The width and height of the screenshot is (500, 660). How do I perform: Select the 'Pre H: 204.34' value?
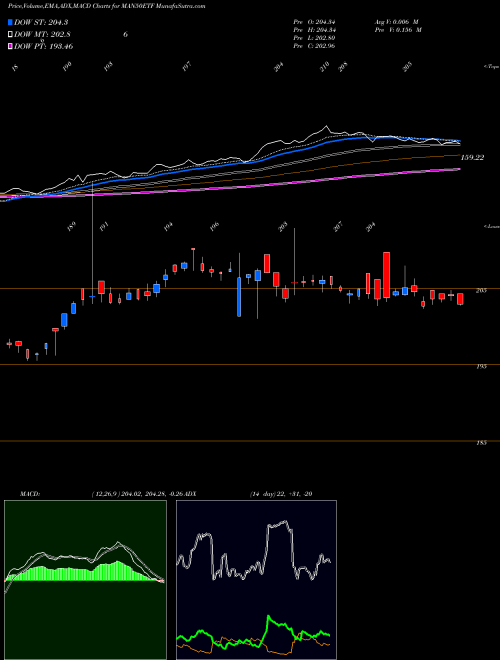tap(314, 30)
